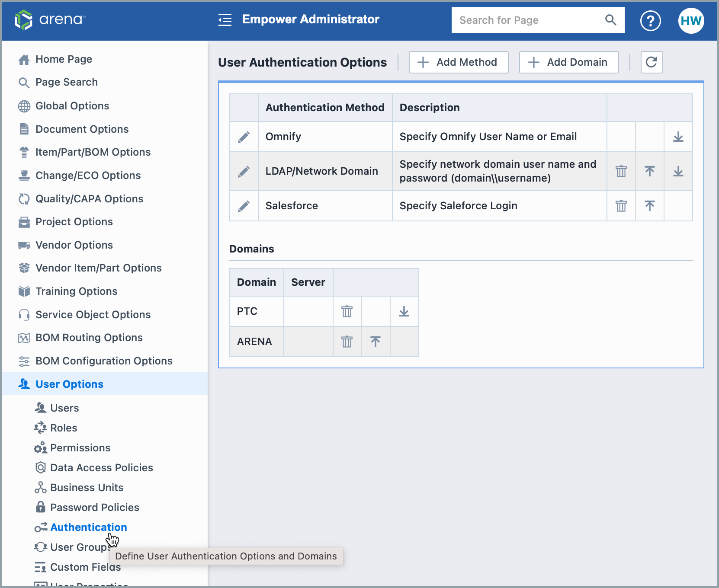
Task: Navigate to Quality/CAPA Options
Action: [89, 198]
